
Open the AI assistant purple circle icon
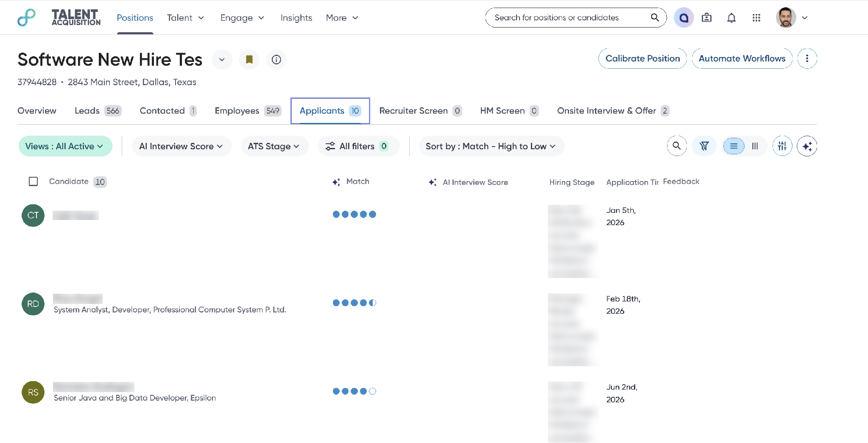[x=684, y=18]
